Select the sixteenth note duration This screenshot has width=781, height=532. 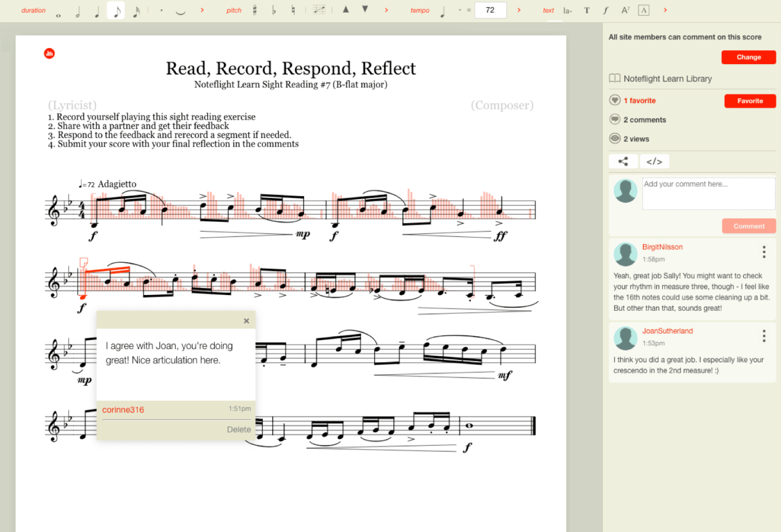137,10
